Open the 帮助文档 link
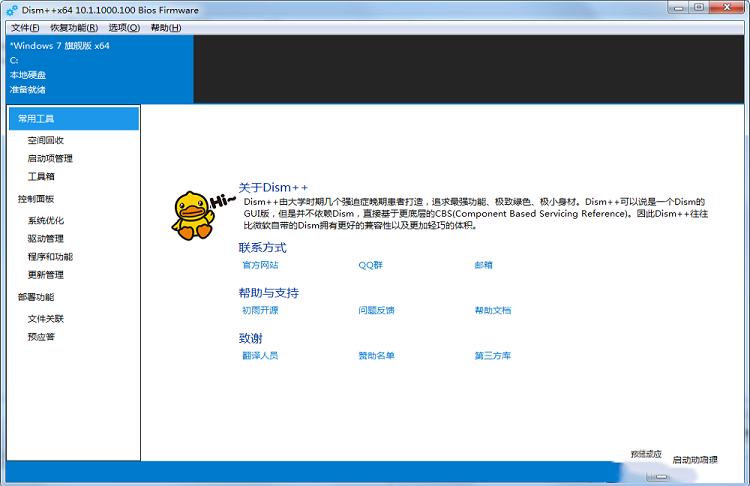Viewport: 750px width, 486px height. click(493, 310)
